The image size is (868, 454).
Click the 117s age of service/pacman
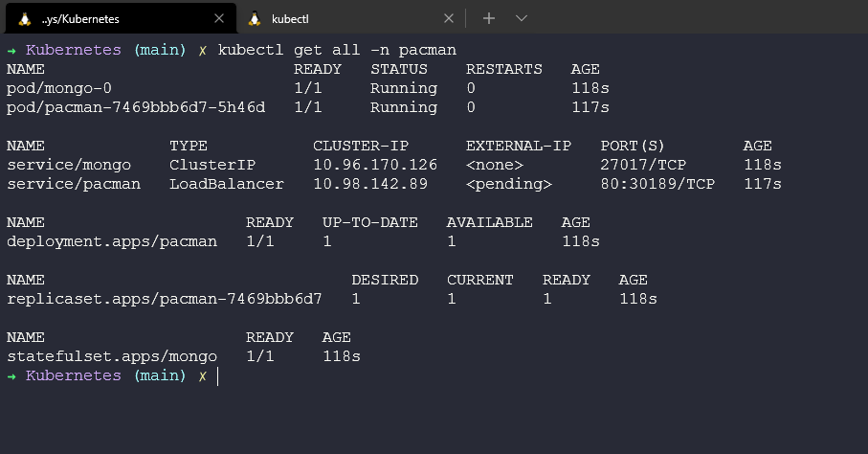pos(763,184)
